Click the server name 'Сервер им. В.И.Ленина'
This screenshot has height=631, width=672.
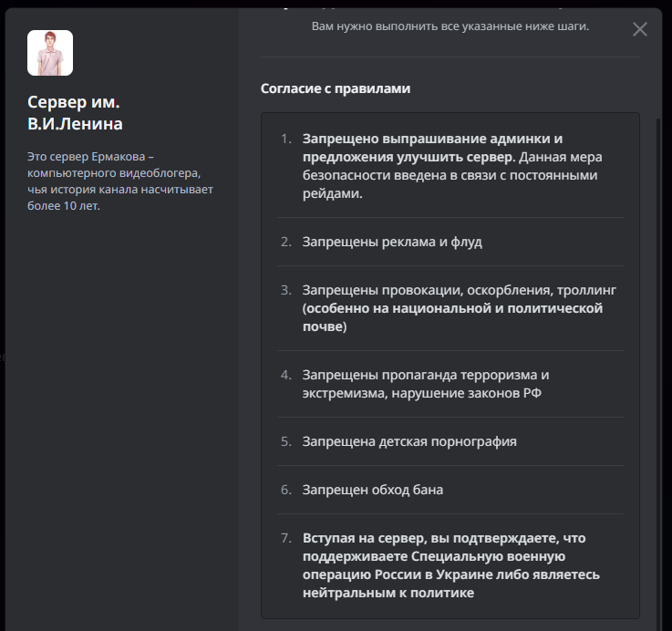click(75, 112)
